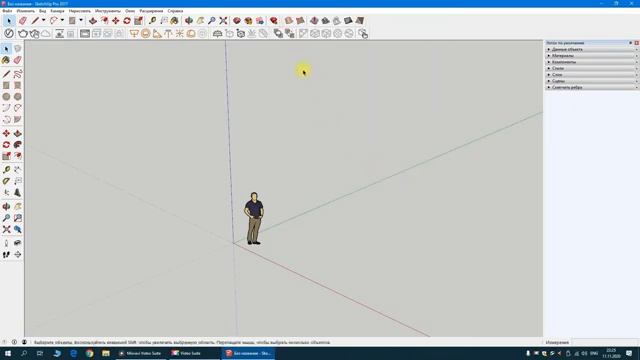Open the arc tool dropdown arrow
The height and width of the screenshot is (360, 640).
point(62,20)
